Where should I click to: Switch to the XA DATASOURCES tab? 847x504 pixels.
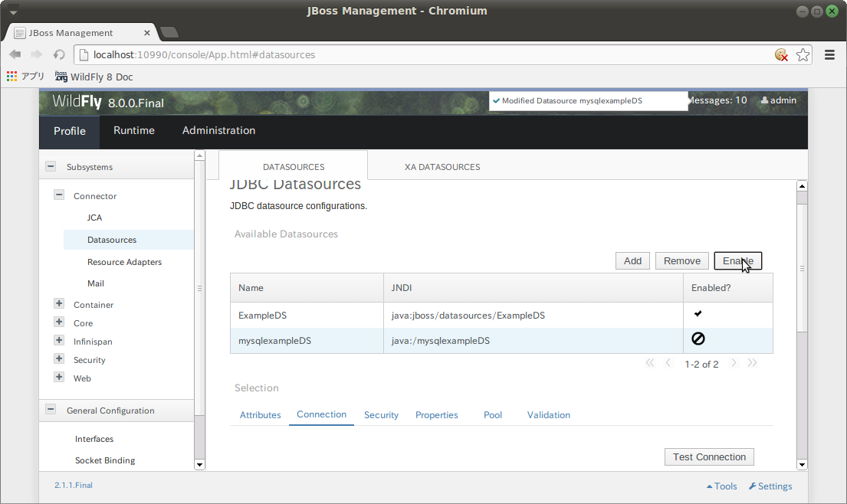(x=442, y=166)
